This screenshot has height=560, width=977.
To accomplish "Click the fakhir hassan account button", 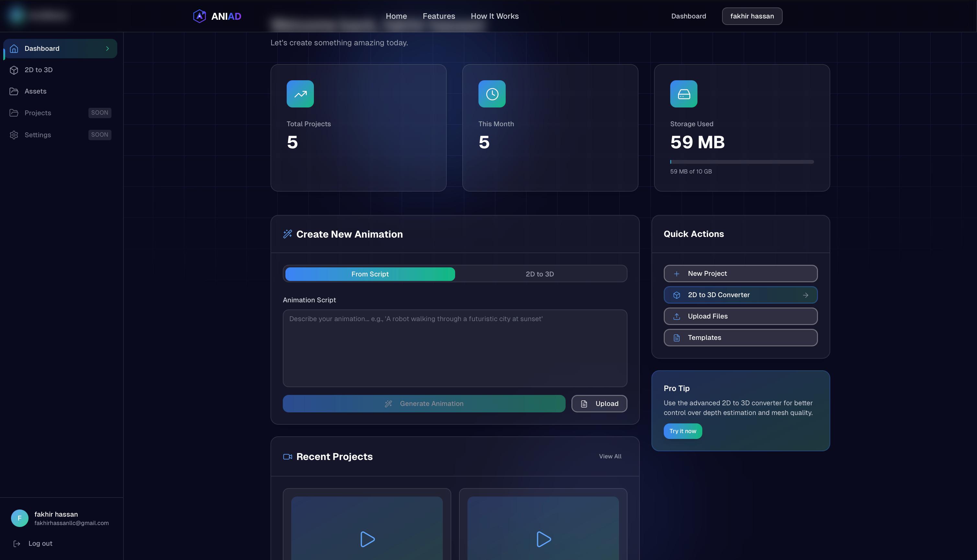I will (x=752, y=16).
